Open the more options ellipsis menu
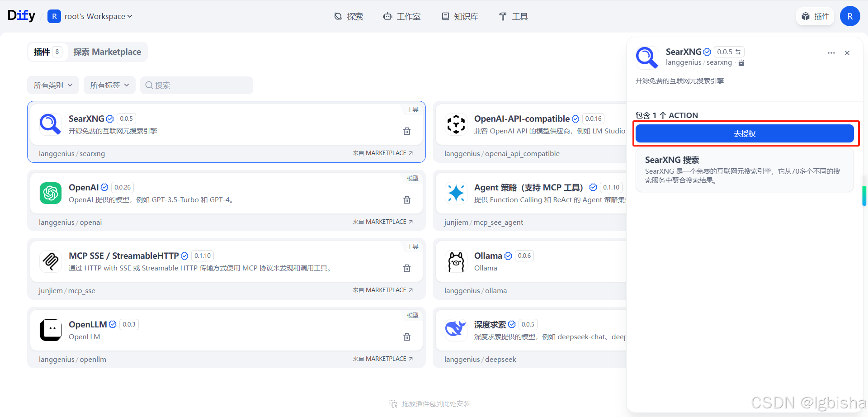Viewport: 868px width, 417px height. (x=831, y=53)
